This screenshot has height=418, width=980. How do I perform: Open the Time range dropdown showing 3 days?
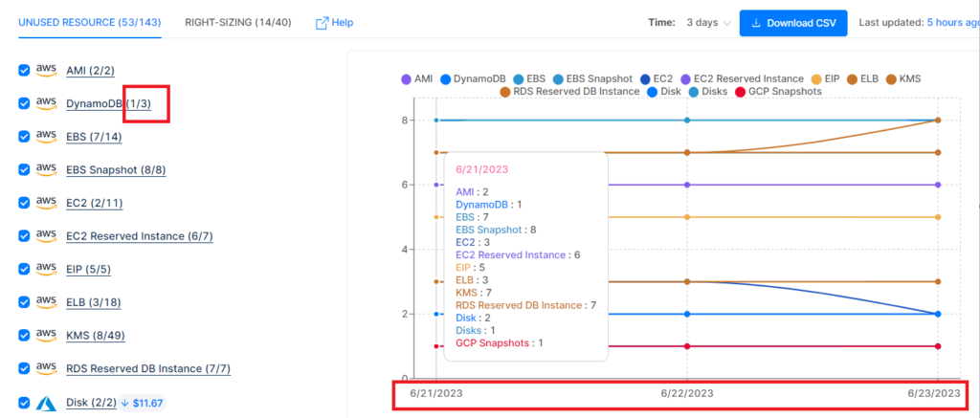coord(709,23)
